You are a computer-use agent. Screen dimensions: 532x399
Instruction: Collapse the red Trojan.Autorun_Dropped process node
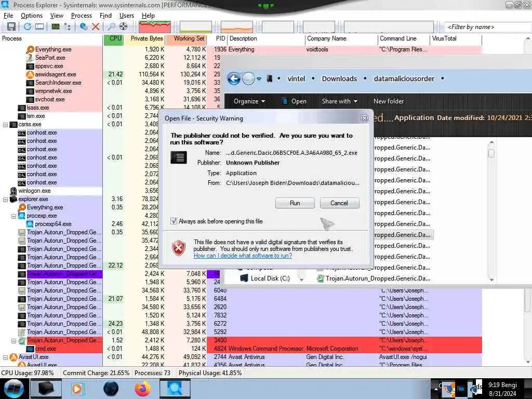(14, 341)
